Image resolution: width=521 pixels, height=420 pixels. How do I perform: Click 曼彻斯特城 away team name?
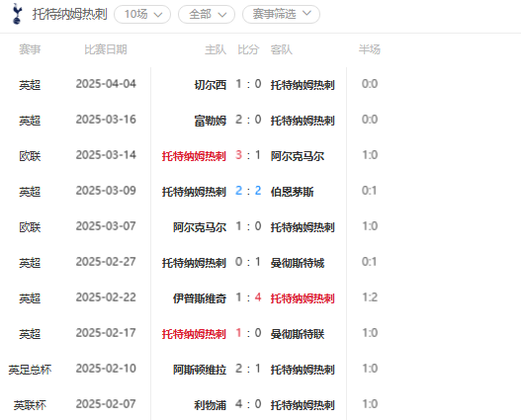click(x=298, y=263)
